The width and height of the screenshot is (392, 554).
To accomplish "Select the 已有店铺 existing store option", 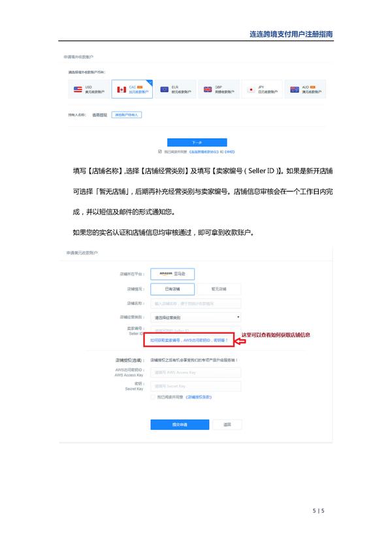I will [x=172, y=289].
